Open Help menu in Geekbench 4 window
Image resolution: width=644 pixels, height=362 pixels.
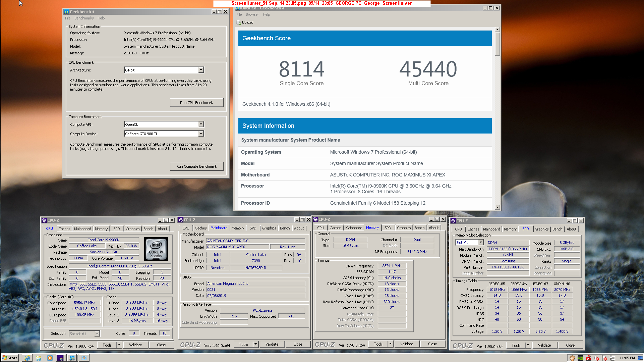click(x=101, y=18)
